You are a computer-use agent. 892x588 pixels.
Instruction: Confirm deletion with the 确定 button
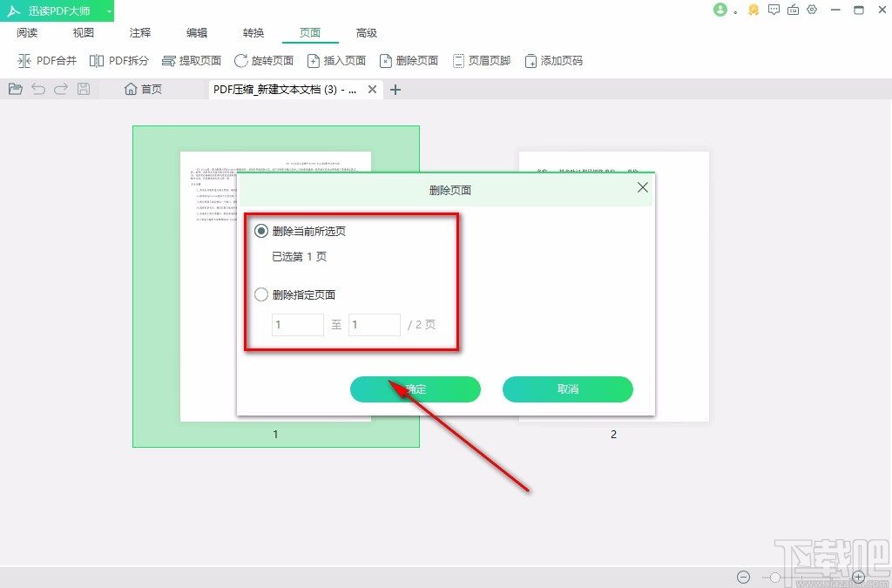(x=416, y=389)
